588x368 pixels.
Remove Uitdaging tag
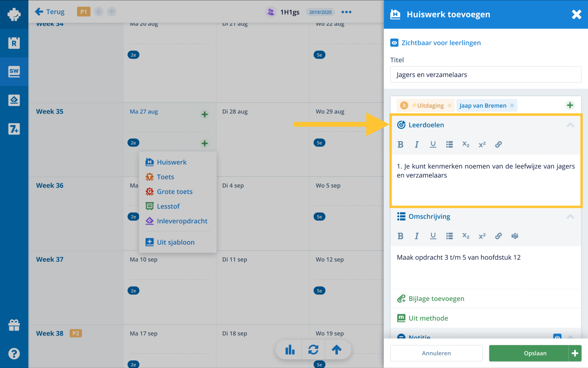tap(450, 105)
